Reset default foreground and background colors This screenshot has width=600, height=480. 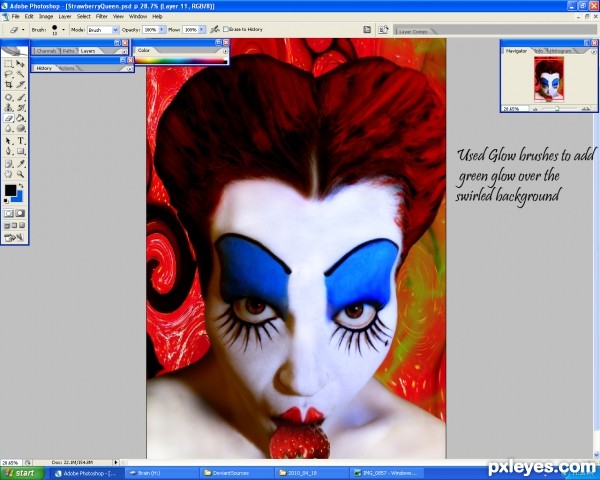(x=6, y=201)
